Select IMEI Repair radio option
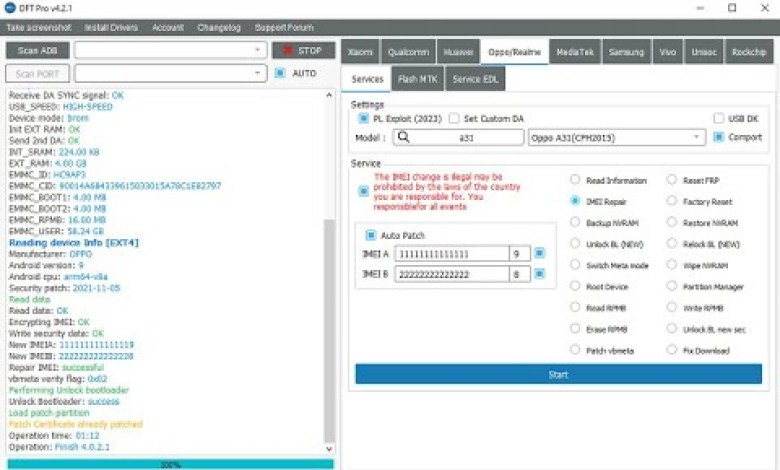 [x=575, y=201]
